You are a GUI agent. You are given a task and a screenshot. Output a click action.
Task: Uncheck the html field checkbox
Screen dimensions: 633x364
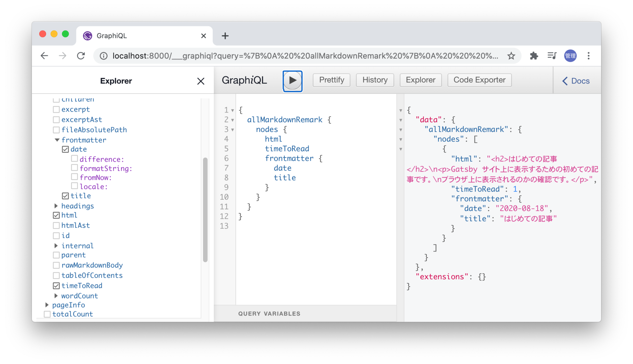56,215
